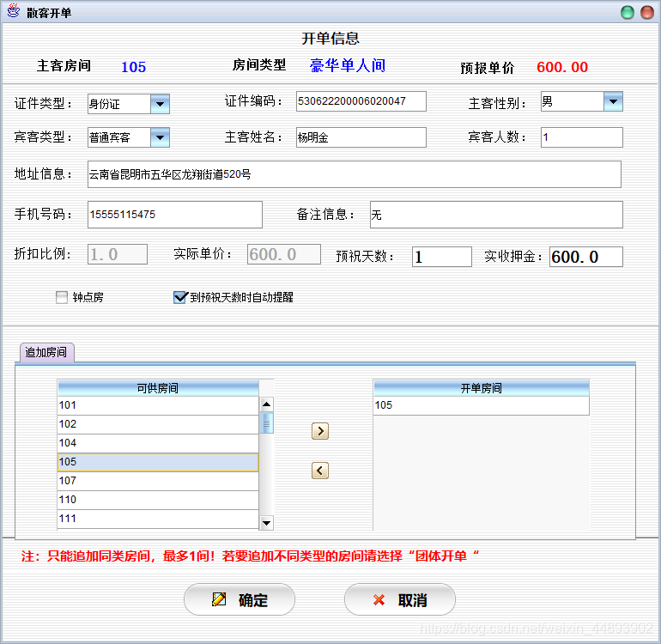
Task: Click the room list scroll up arrow
Action: (x=266, y=404)
